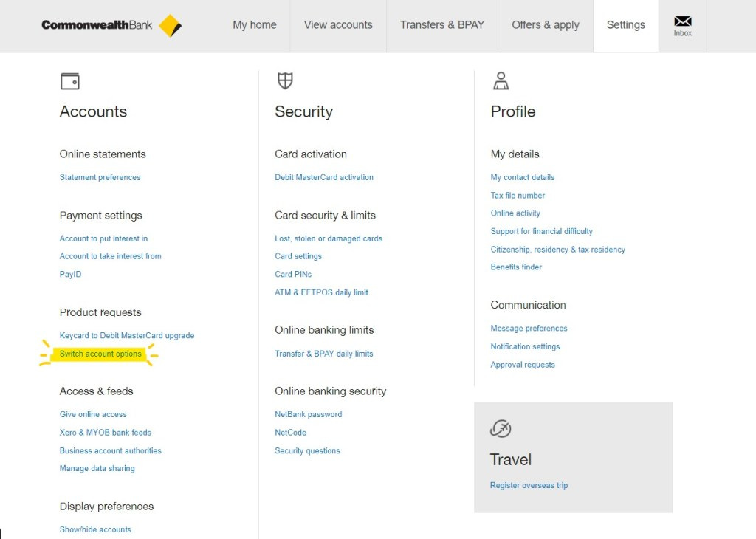
Task: Select the Offers & apply tab
Action: coord(546,25)
